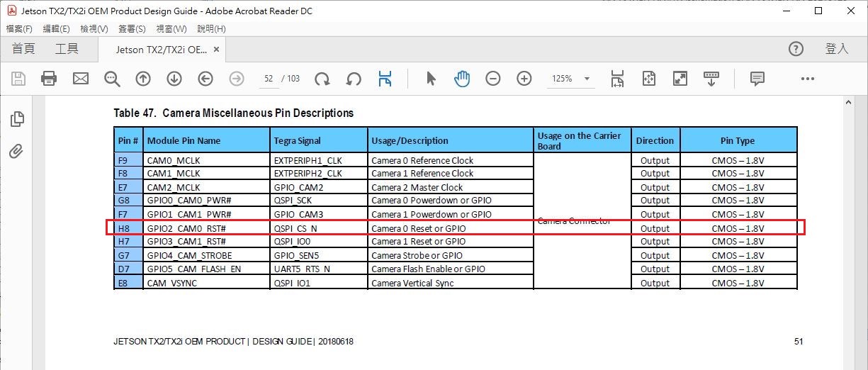Switch to 工具 tools tab
868x370 pixels.
(67, 49)
